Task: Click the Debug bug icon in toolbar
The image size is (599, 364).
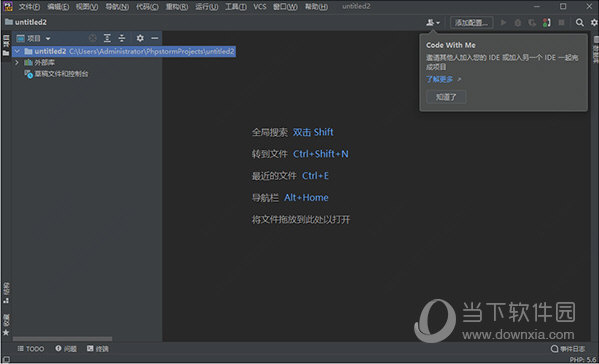Action: tap(518, 23)
